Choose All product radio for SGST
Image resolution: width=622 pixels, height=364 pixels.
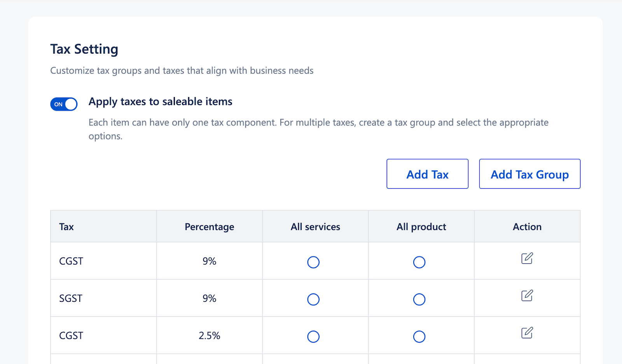[419, 300]
